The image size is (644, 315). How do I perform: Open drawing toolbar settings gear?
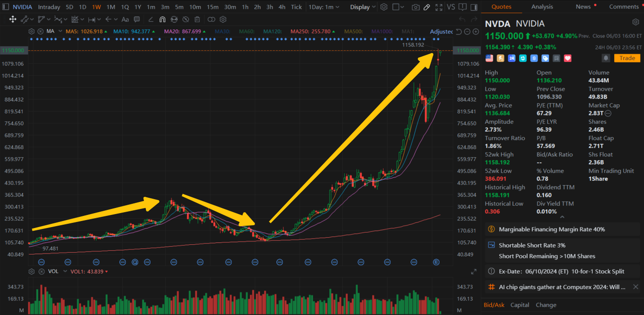coord(223,19)
